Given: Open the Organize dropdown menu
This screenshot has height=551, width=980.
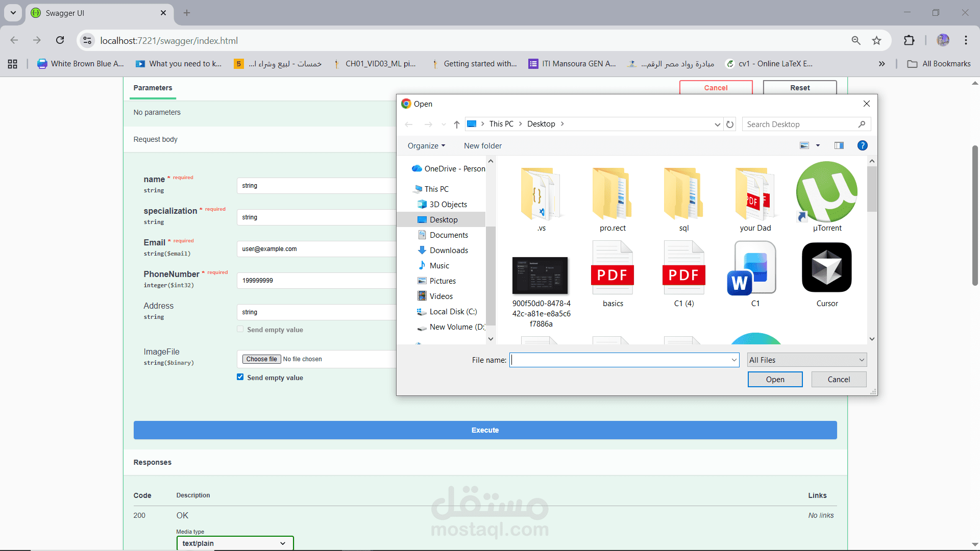Looking at the screenshot, I should click(426, 145).
